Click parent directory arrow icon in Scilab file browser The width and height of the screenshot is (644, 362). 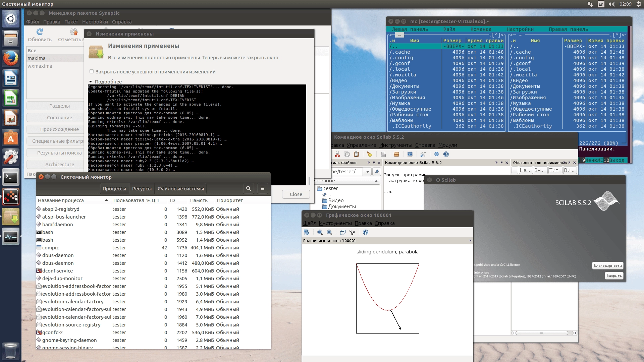coord(377,172)
